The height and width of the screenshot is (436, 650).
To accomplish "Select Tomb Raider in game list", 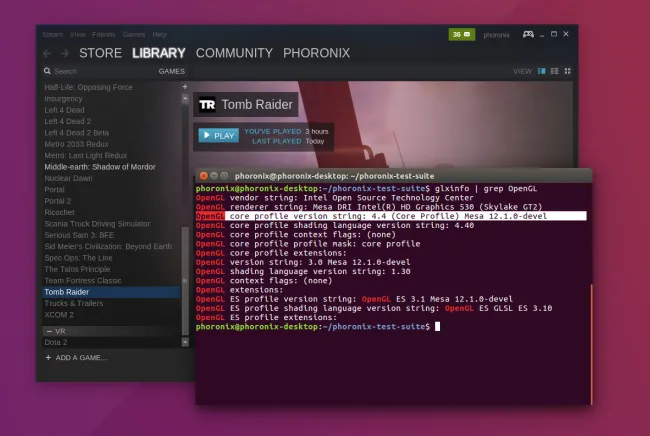I will coord(111,292).
